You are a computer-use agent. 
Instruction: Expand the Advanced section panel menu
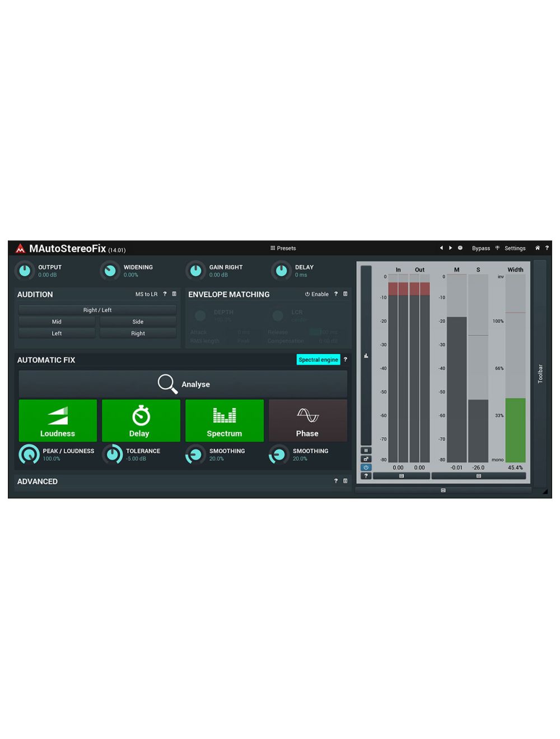345,481
